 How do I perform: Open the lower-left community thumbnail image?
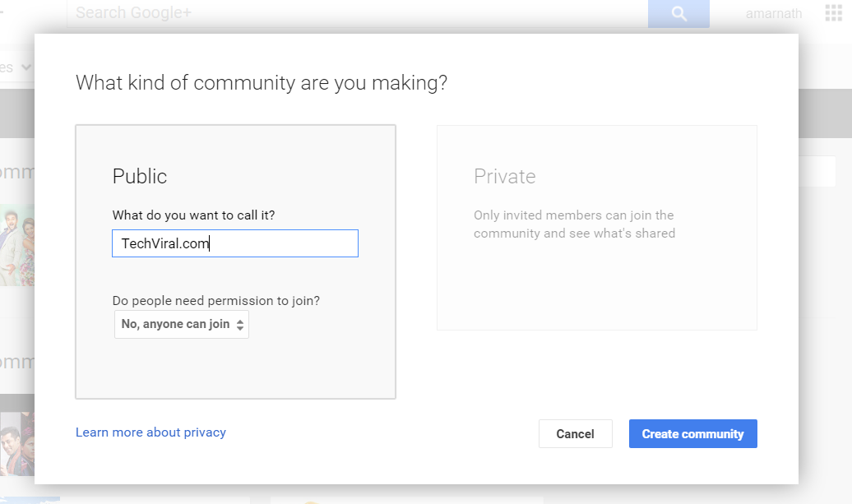pos(16,443)
